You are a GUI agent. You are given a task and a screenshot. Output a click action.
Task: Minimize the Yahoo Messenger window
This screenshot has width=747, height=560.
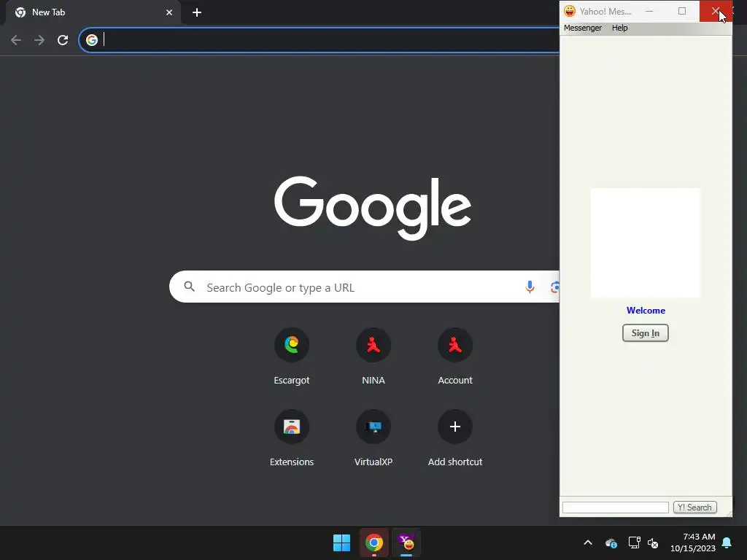click(649, 11)
